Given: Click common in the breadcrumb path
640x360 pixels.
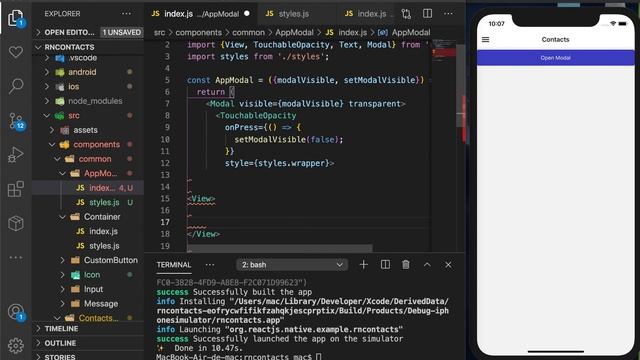Looking at the screenshot, I should (x=249, y=32).
